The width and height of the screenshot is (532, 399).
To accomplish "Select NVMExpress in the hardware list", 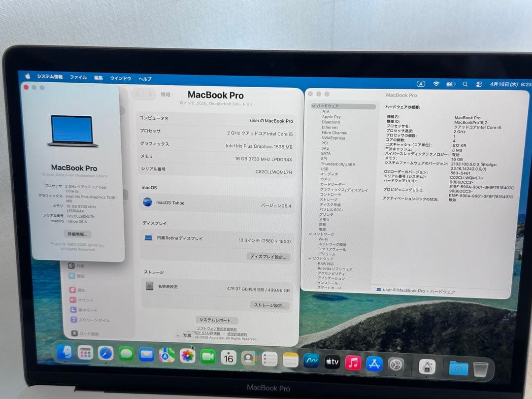I will (333, 138).
